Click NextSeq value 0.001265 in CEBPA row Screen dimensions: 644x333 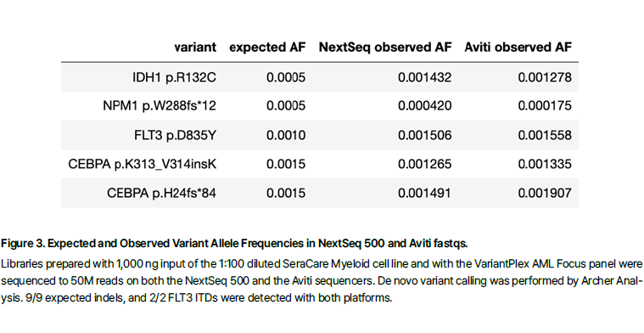pyautogui.click(x=425, y=164)
